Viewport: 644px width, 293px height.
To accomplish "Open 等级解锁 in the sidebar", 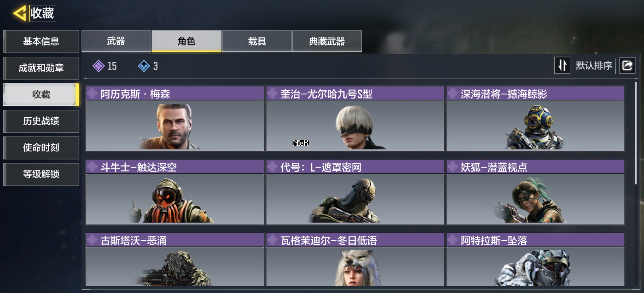I will pyautogui.click(x=41, y=174).
